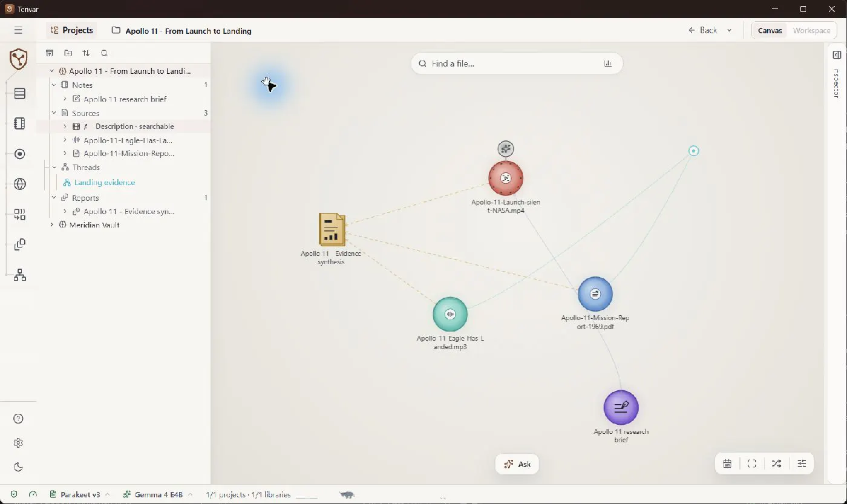Open the calendar icon on canvas toolbar

[x=727, y=463]
